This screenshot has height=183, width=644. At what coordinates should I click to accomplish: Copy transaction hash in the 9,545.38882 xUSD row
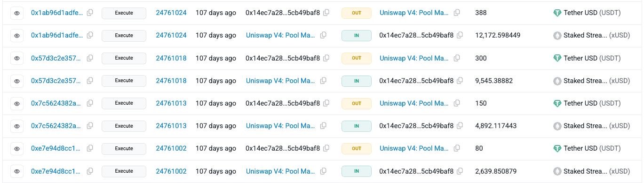point(90,81)
